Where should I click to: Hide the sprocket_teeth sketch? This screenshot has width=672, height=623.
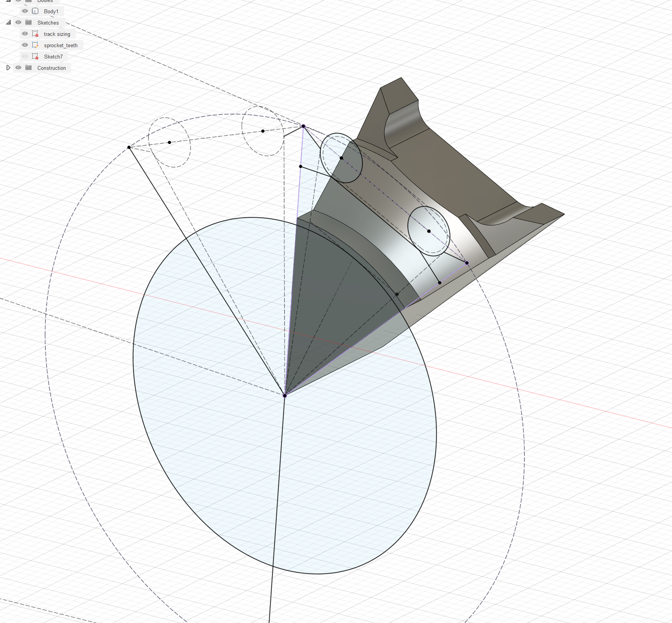coord(25,45)
